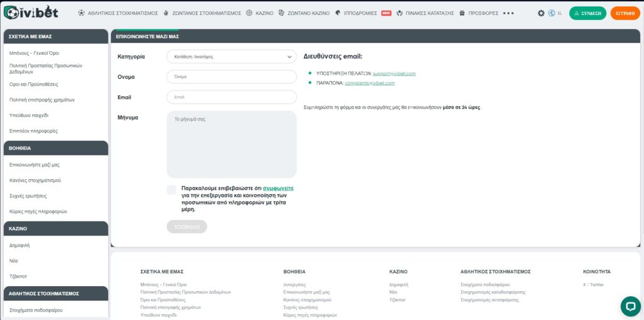Click the orange ΕΓΓΡΑΦΗ register button
The image size is (644, 320).
pyautogui.click(x=625, y=13)
